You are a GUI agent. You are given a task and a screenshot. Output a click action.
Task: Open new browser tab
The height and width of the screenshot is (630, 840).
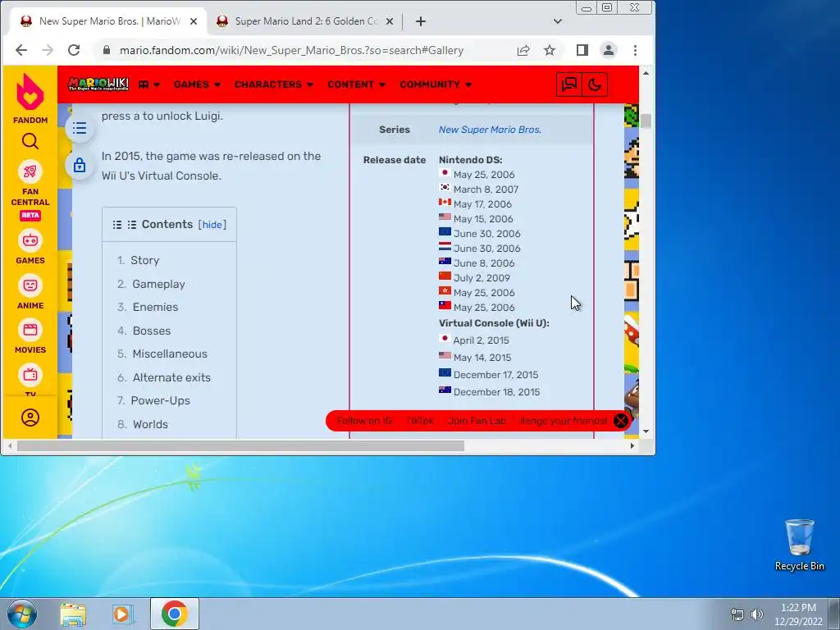[x=421, y=21]
